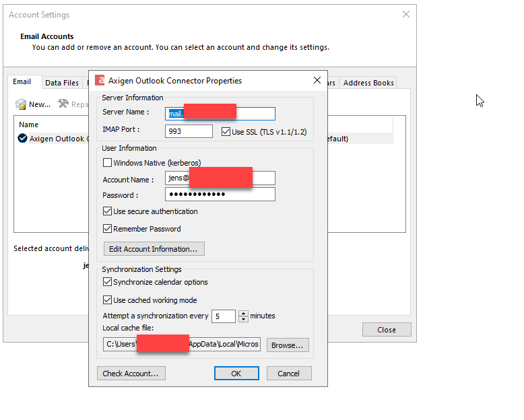Select the Email tab
524x420 pixels.
[22, 82]
